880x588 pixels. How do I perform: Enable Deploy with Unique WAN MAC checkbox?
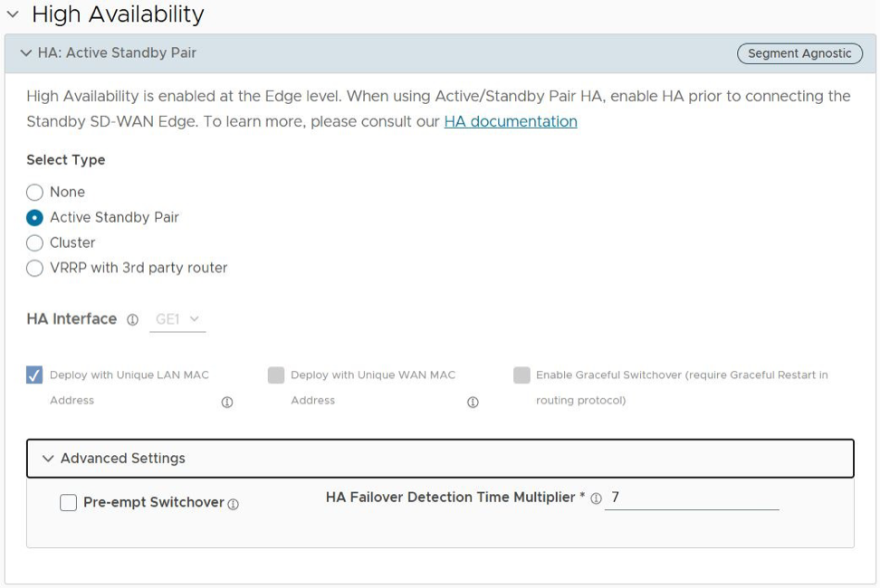276,375
